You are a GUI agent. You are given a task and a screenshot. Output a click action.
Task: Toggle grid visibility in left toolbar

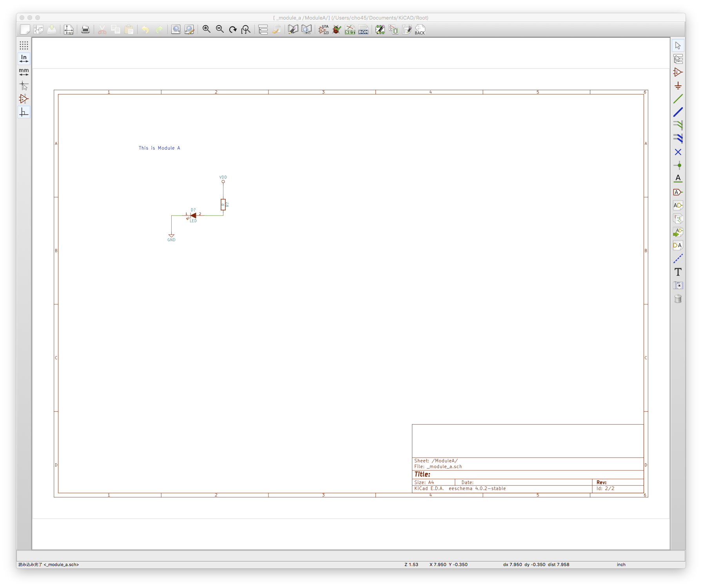[x=24, y=45]
